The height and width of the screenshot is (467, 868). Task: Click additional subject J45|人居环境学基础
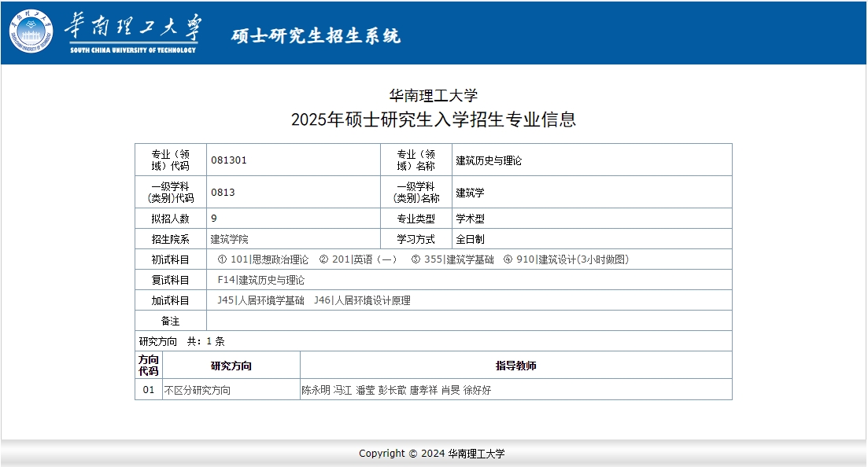tap(260, 300)
